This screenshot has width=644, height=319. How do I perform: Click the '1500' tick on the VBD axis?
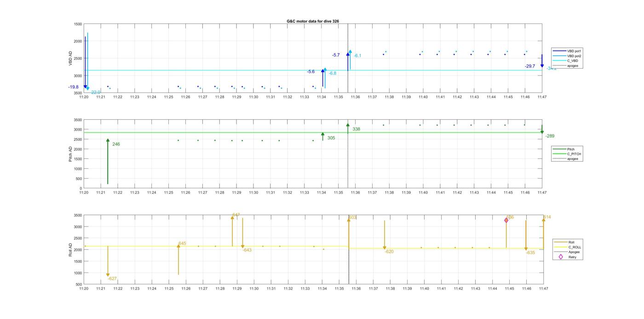tap(78, 24)
